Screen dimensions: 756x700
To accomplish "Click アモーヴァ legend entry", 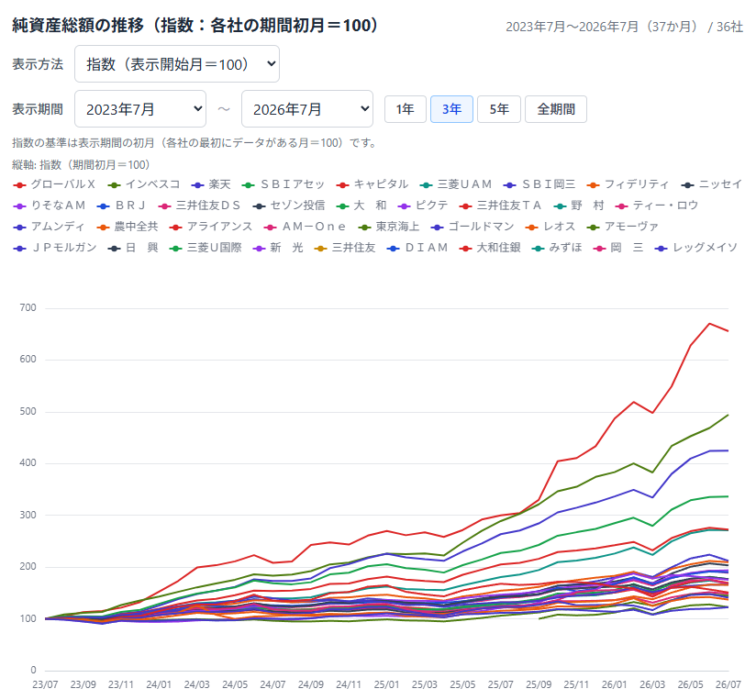I will click(x=622, y=227).
